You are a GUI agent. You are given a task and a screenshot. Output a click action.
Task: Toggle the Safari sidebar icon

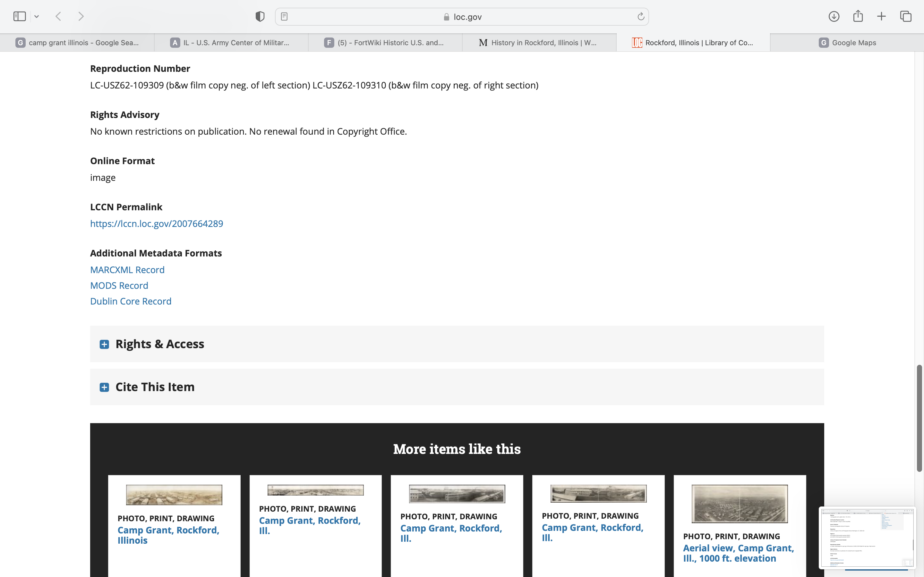coord(20,16)
